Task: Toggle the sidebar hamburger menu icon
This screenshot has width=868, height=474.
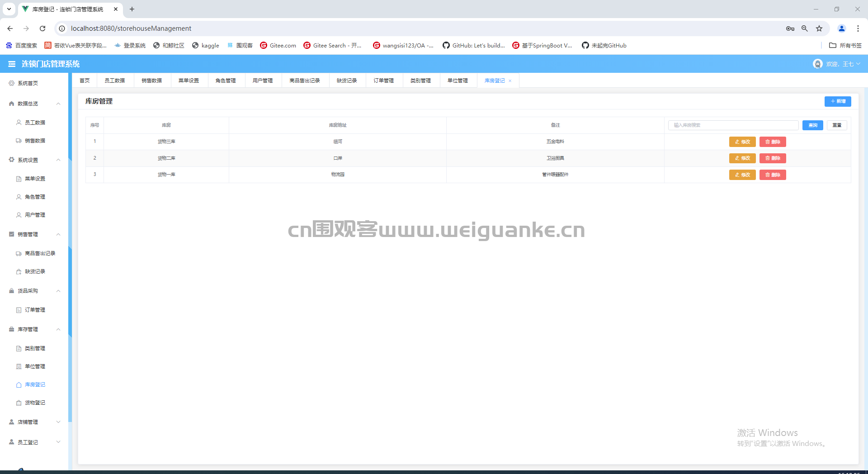Action: (x=12, y=64)
